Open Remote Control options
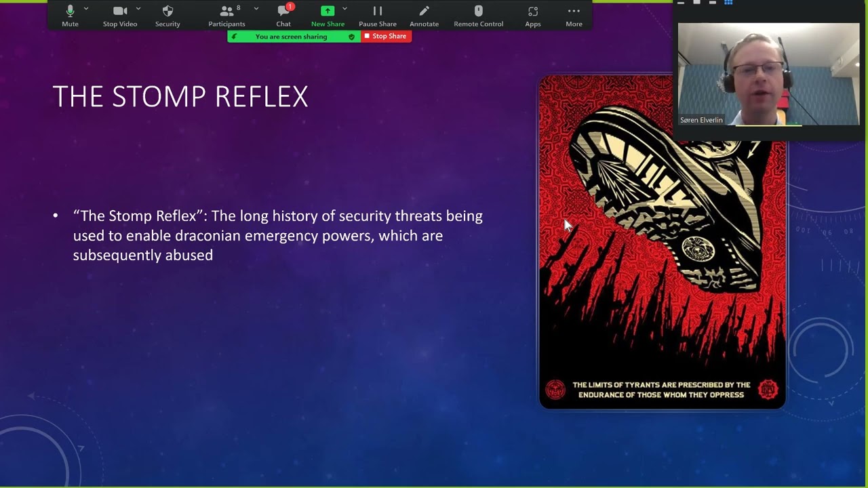Viewport: 868px width, 488px height. click(x=479, y=16)
